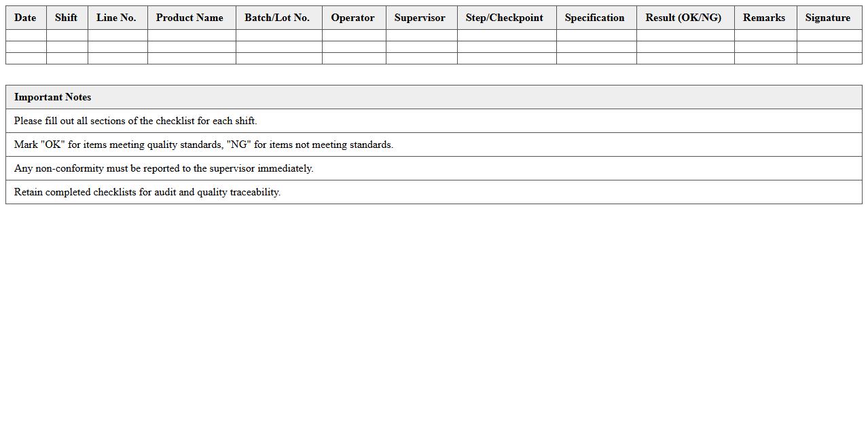Click the note about marking OK or NG
Viewport: 868px width, 441px height.
202,145
